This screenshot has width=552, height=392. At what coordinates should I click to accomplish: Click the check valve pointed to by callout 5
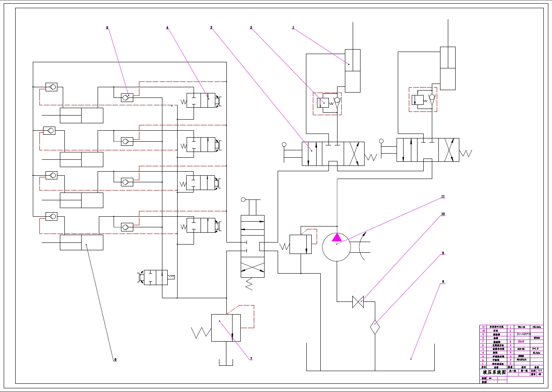tap(127, 97)
